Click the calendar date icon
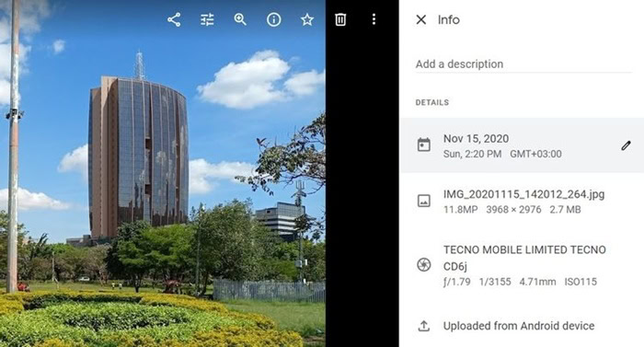644x347 pixels. tap(424, 145)
